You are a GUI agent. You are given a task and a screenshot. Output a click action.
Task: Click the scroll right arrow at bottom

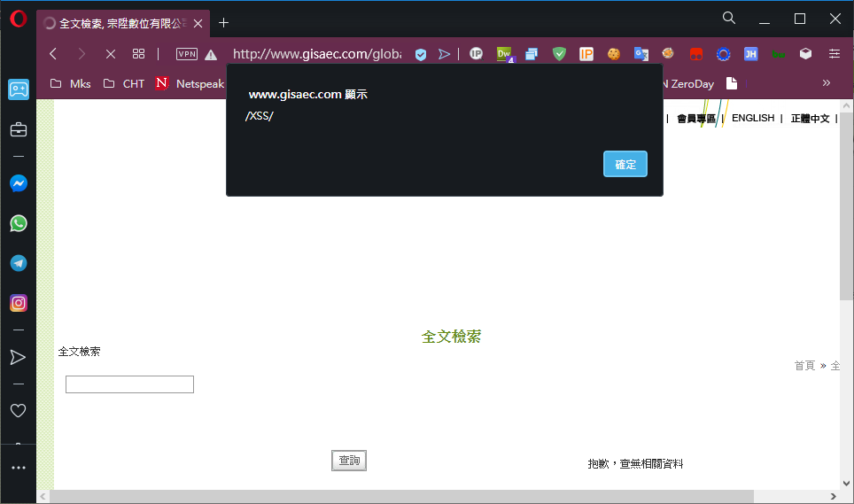coord(833,496)
